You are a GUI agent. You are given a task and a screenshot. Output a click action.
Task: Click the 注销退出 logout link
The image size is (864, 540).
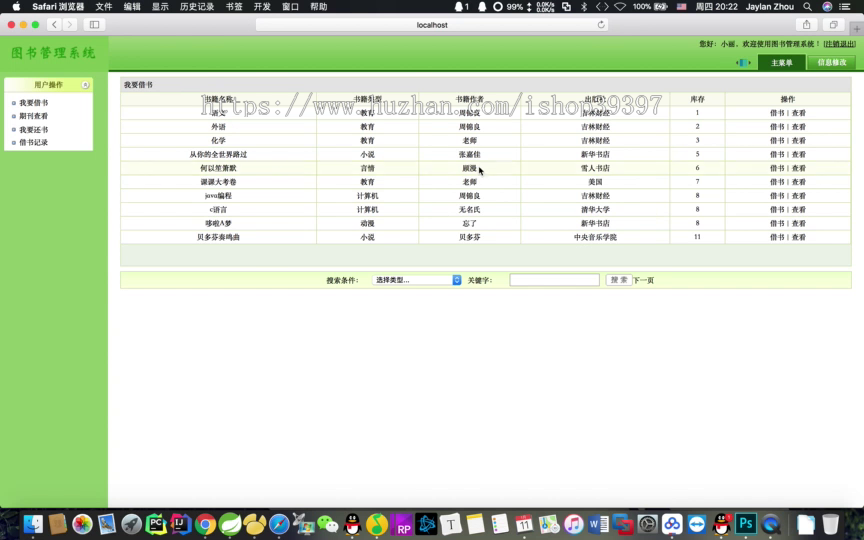pos(840,44)
